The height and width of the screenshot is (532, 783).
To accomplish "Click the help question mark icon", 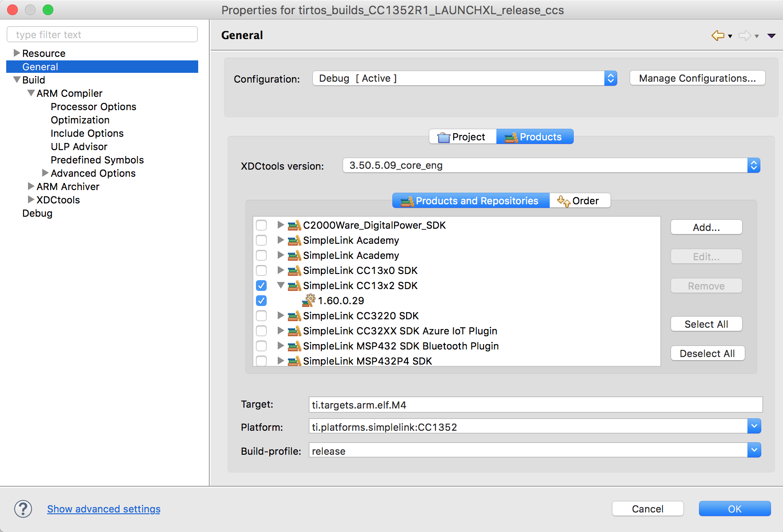I will click(23, 509).
